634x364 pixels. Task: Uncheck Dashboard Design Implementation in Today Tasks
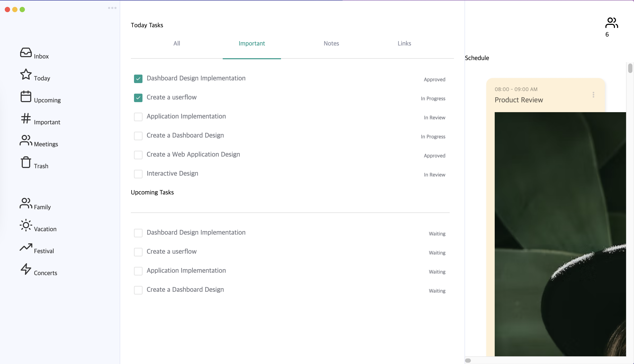point(138,79)
